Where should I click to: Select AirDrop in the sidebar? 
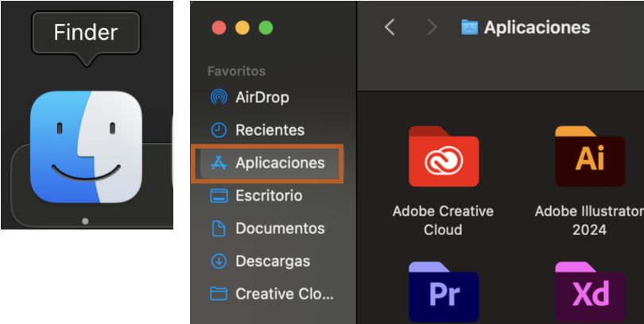pos(262,98)
